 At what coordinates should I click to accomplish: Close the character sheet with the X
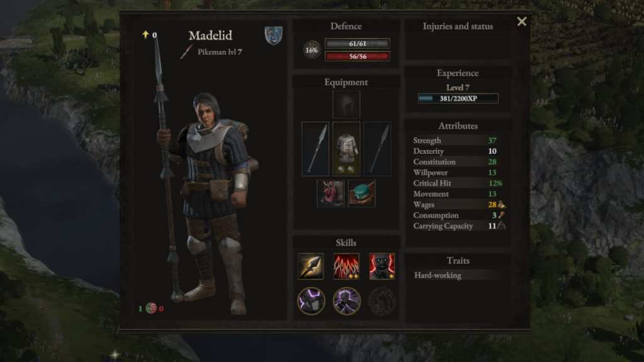521,21
